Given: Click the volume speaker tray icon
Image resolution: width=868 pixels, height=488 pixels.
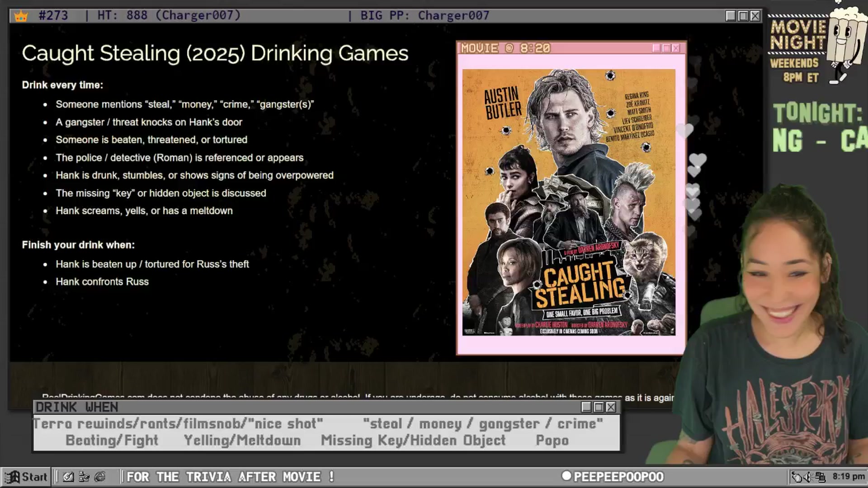Looking at the screenshot, I should pyautogui.click(x=808, y=477).
